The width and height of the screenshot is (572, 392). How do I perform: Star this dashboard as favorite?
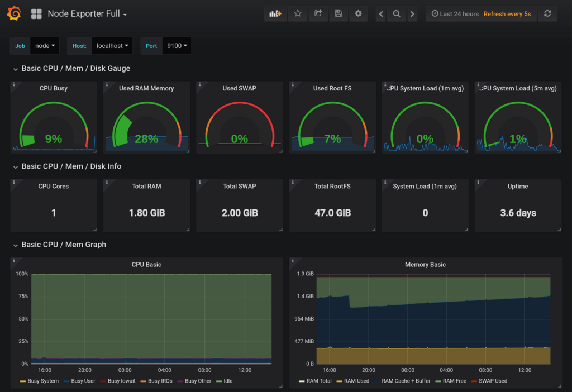coord(298,14)
